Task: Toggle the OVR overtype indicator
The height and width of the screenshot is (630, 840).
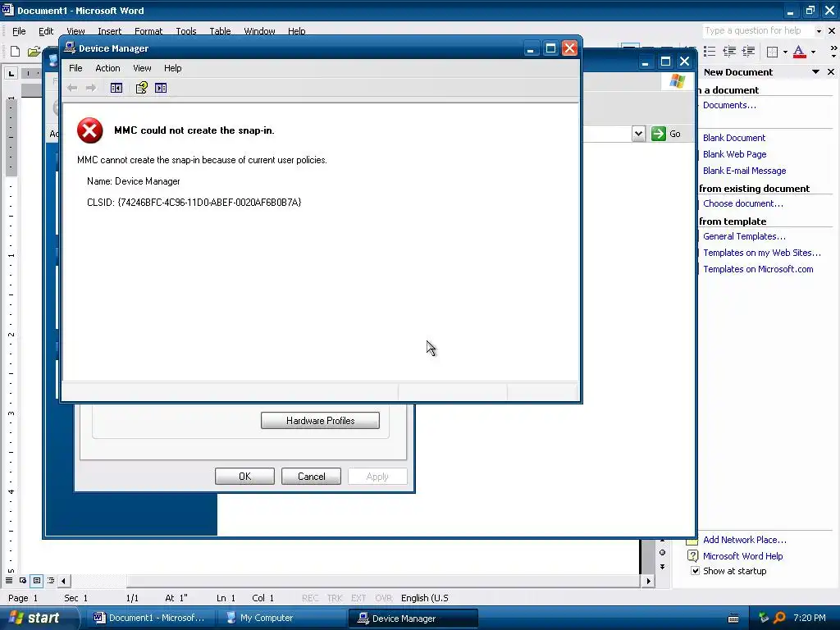Action: 384,598
